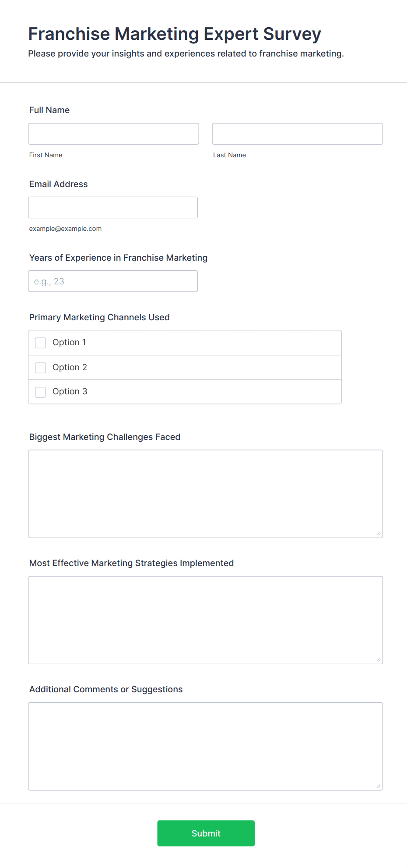Click the First Name input field

113,134
